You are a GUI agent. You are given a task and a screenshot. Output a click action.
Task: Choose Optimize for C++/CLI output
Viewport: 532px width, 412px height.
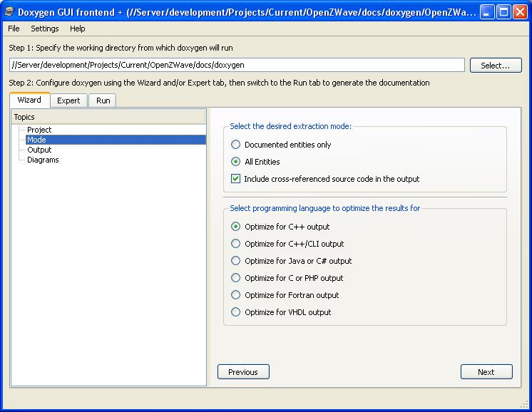[x=236, y=244]
